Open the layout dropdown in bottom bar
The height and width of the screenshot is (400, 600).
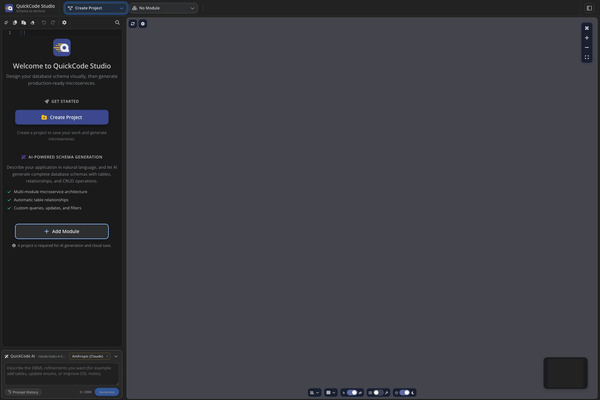(x=315, y=392)
